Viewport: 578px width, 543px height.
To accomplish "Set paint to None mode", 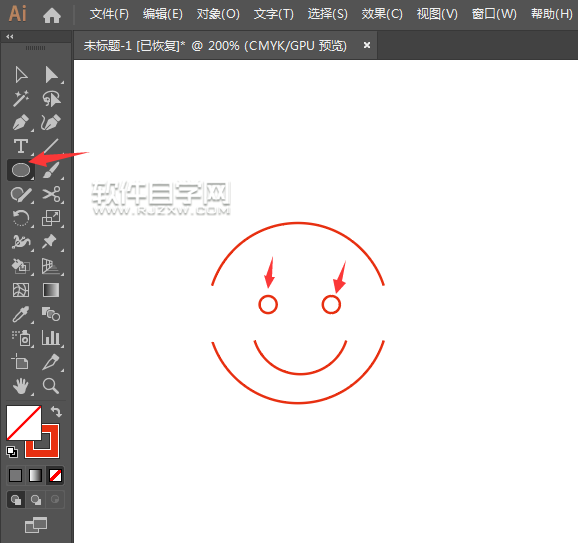I will point(55,476).
